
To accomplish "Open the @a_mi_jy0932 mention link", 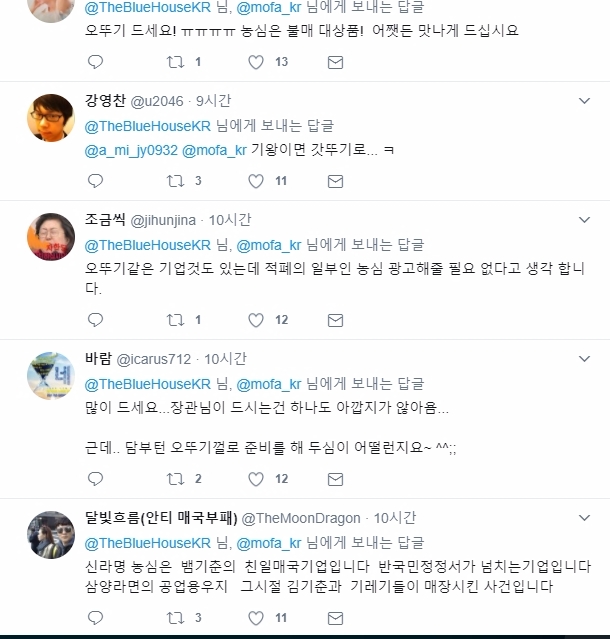I will pos(130,150).
